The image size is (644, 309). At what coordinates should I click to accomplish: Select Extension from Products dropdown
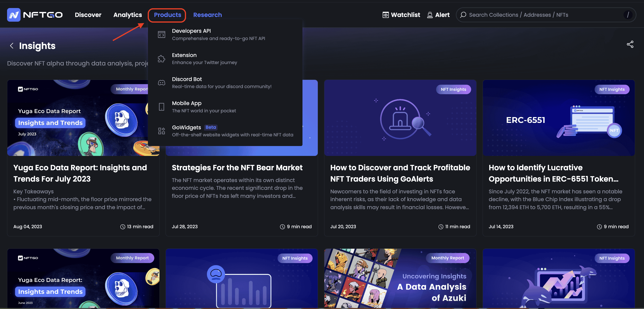pyautogui.click(x=225, y=59)
